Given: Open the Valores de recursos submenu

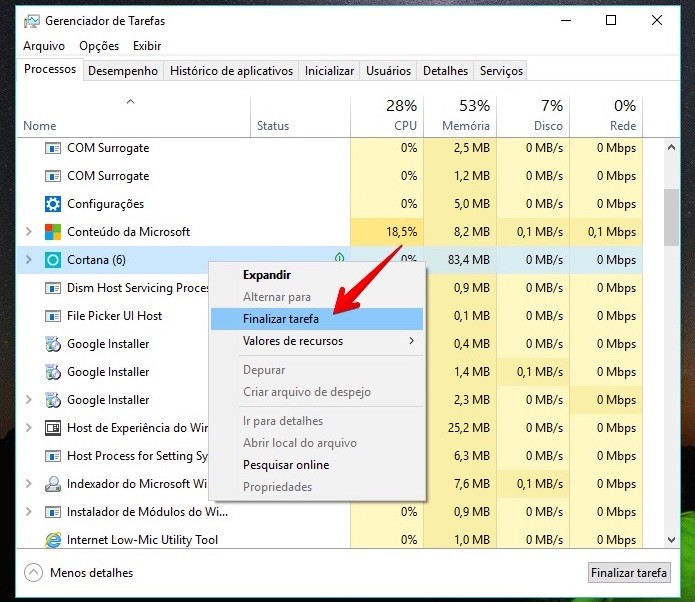Looking at the screenshot, I should [x=316, y=341].
